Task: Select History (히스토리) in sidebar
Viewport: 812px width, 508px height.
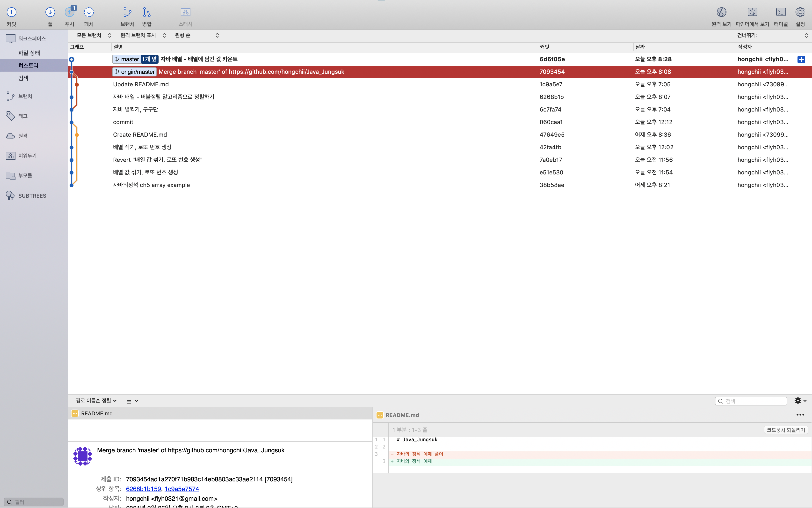Action: click(x=34, y=66)
